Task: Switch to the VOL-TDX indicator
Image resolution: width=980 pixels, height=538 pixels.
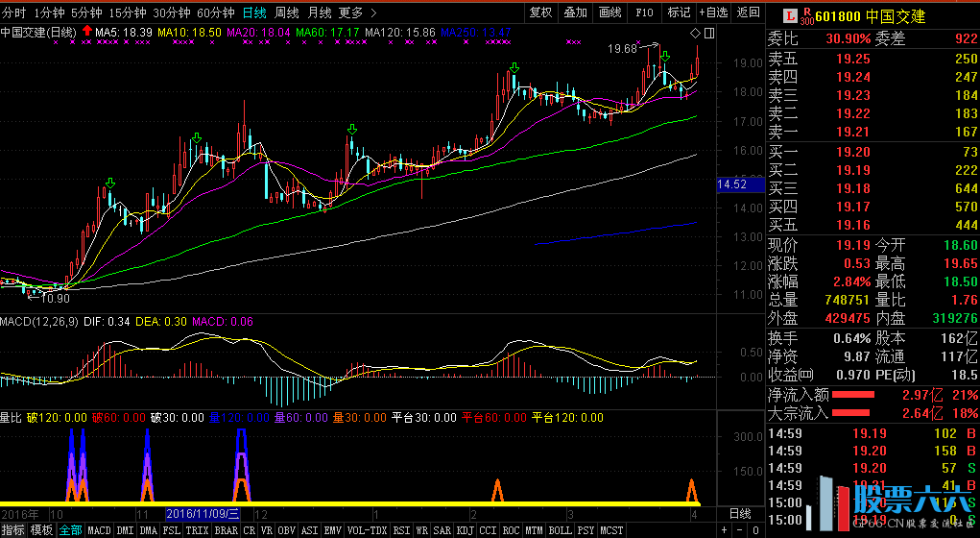Action: (x=368, y=530)
